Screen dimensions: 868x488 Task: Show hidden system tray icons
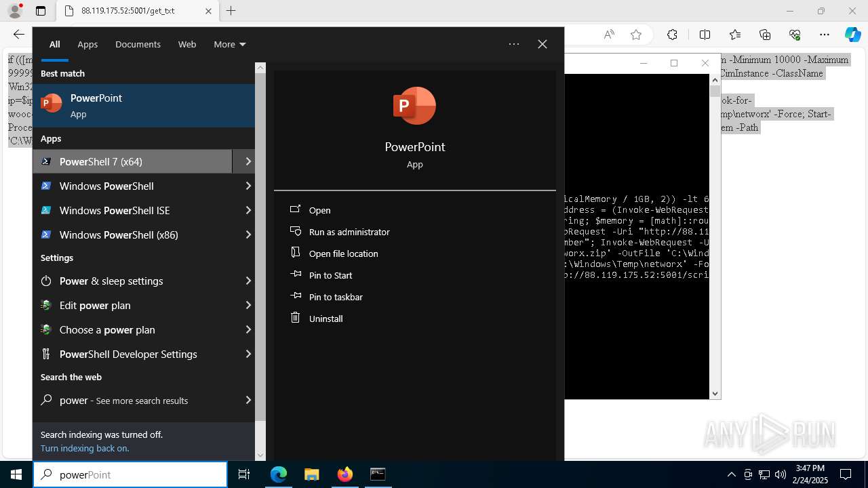[x=731, y=474]
